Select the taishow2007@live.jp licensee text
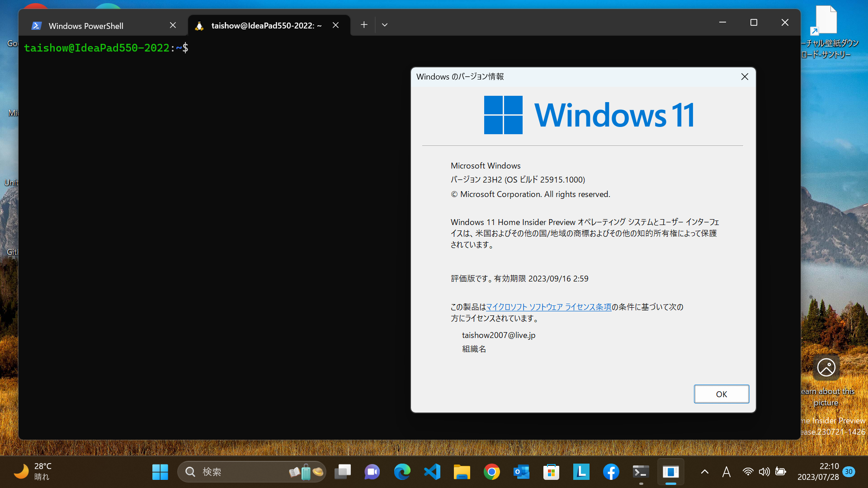 [499, 335]
